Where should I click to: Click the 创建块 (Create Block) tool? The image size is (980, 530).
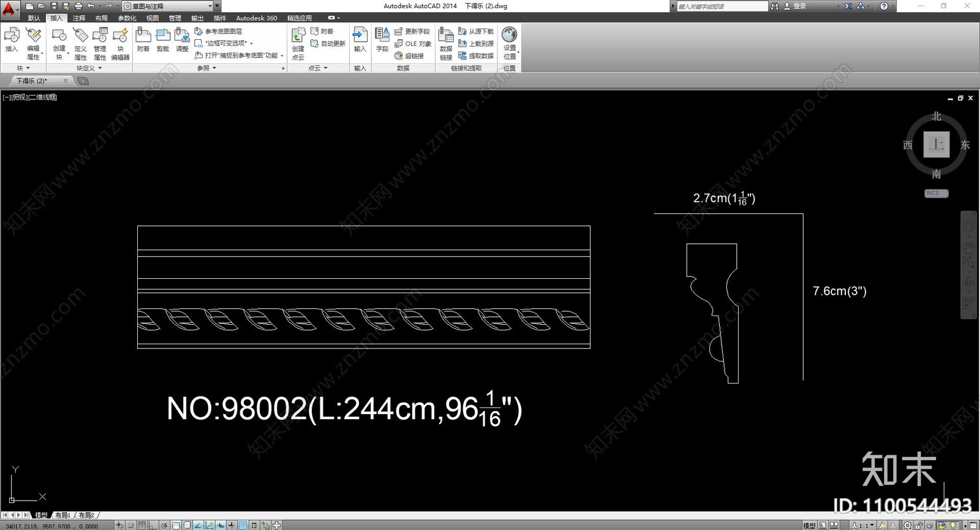click(59, 44)
